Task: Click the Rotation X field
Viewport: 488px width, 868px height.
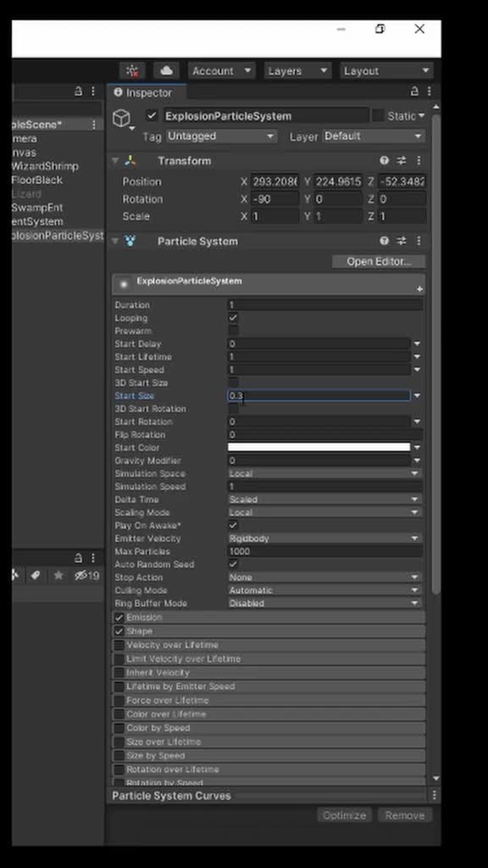Action: (x=274, y=199)
